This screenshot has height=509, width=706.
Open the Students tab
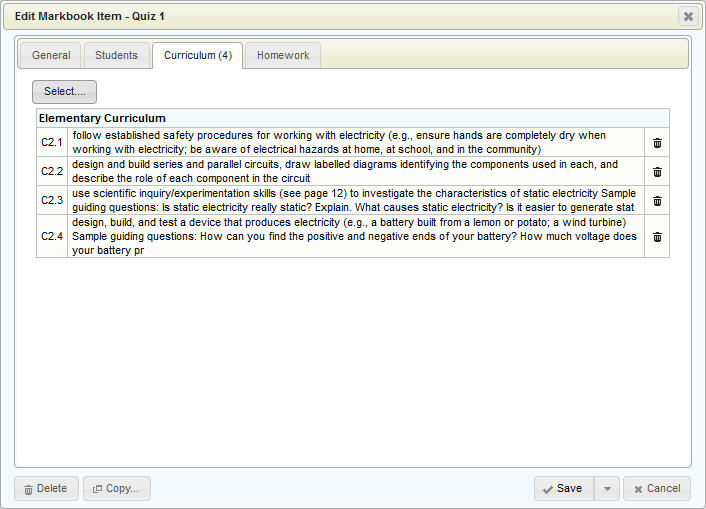(x=116, y=55)
